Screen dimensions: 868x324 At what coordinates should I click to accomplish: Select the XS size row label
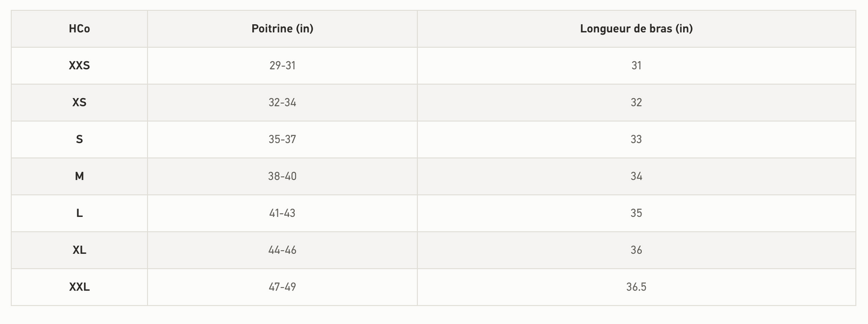coord(79,102)
